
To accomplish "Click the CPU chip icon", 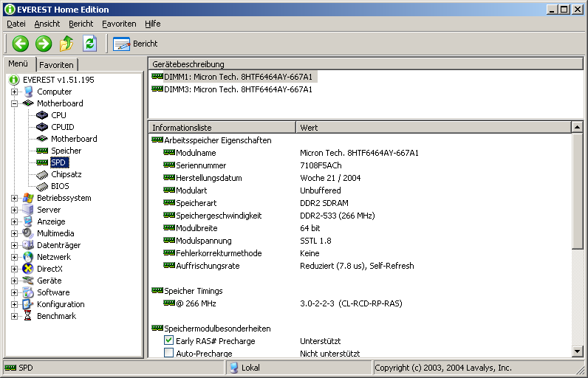I will 42,115.
